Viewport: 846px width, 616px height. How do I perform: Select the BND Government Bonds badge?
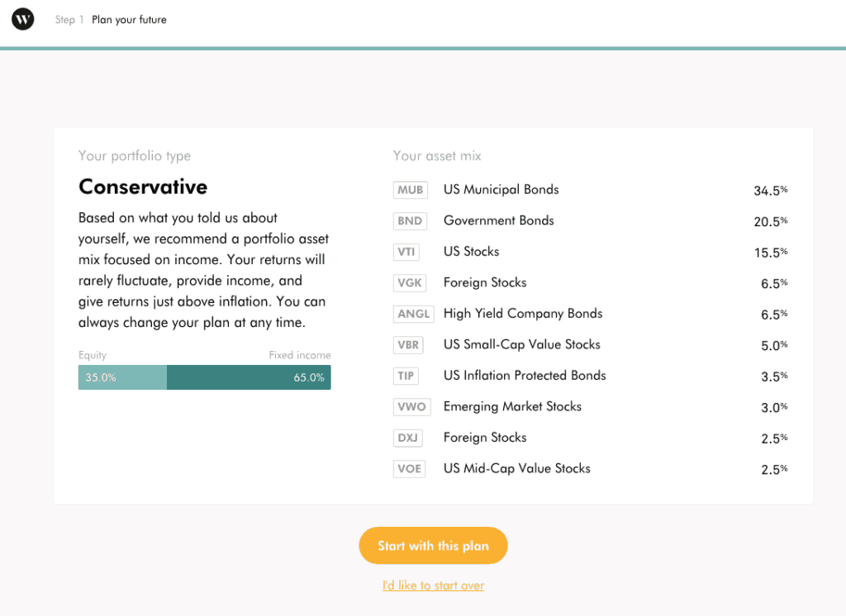tap(411, 220)
